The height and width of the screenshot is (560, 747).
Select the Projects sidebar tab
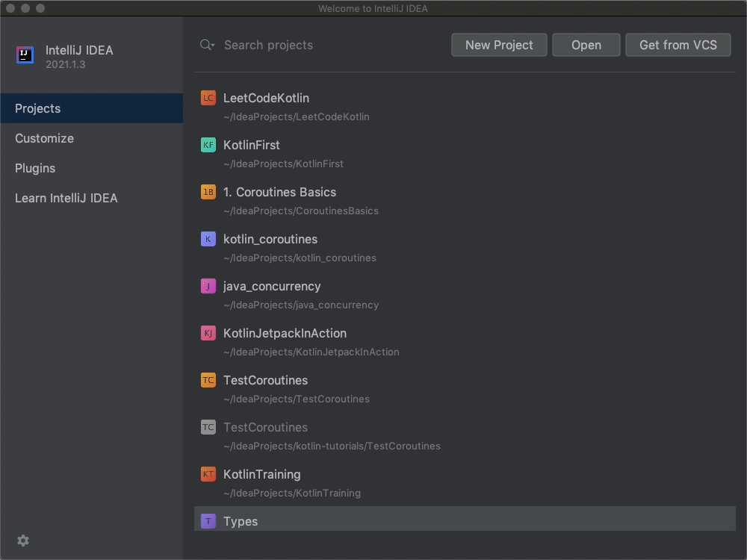point(37,108)
